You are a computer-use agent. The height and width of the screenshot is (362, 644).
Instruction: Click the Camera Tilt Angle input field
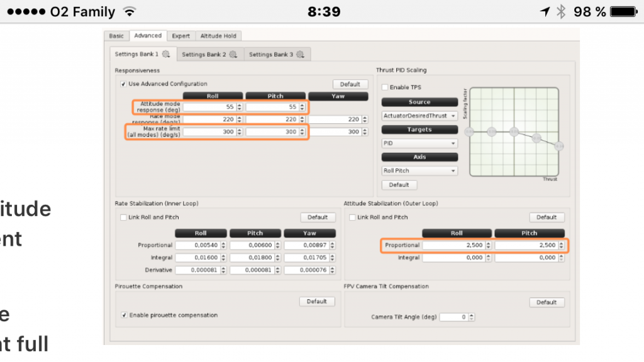click(x=453, y=317)
